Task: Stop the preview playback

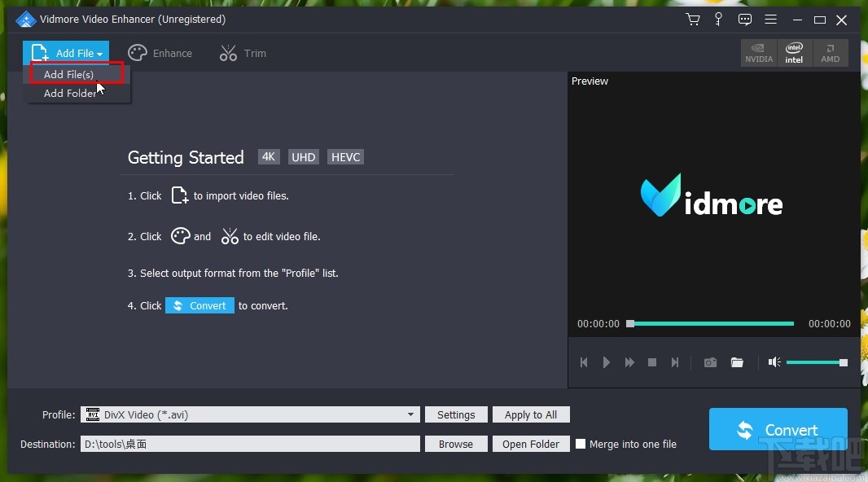Action: tap(652, 362)
